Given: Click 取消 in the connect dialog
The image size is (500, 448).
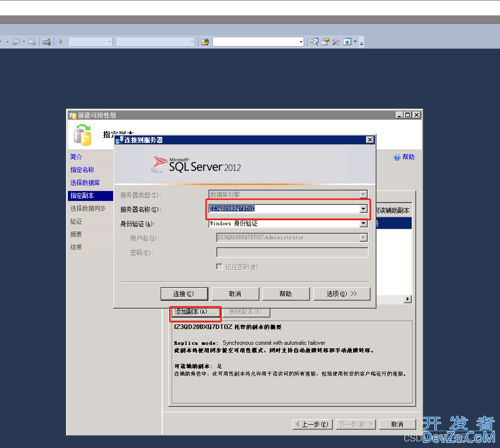Looking at the screenshot, I should click(x=235, y=294).
